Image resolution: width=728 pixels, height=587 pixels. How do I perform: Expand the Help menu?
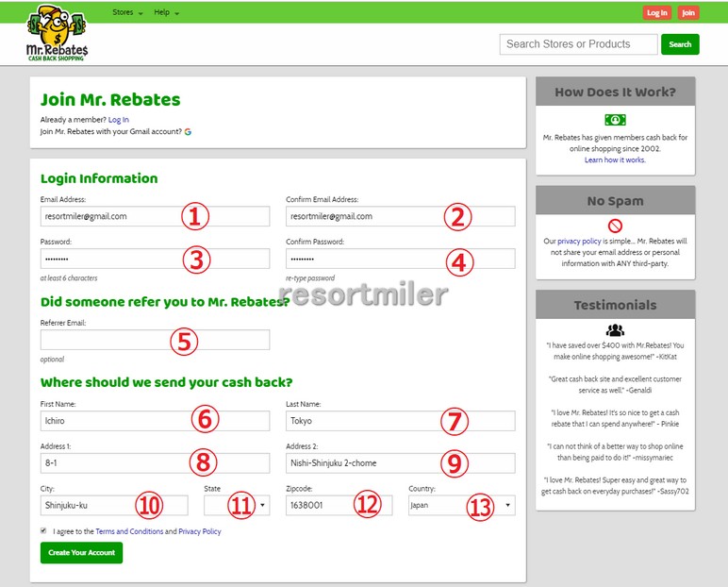tap(166, 13)
